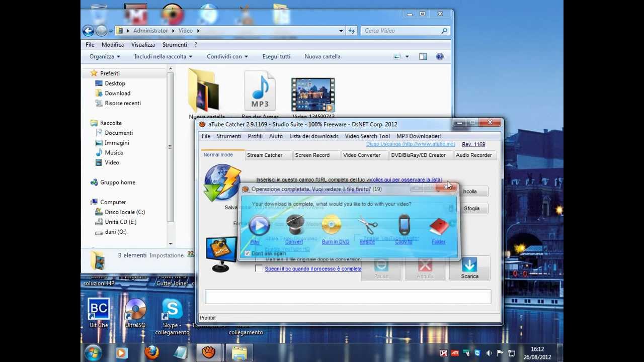Open the Modifica menu in Explorer

[x=113, y=45]
